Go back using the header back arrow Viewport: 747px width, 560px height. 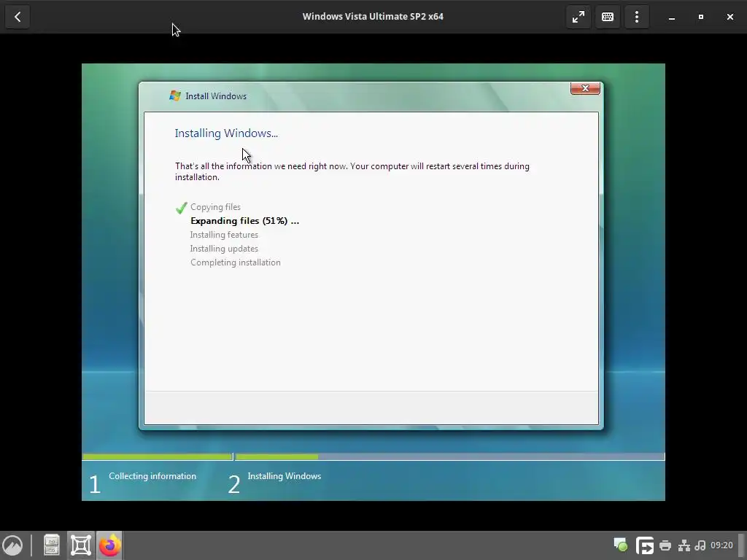18,17
